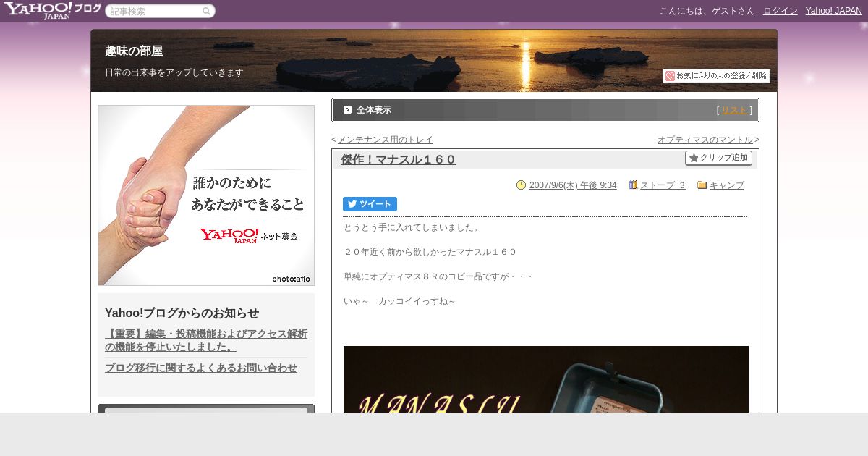Open ブログ移行に関するよくあるお問い合わせ link

[x=201, y=368]
